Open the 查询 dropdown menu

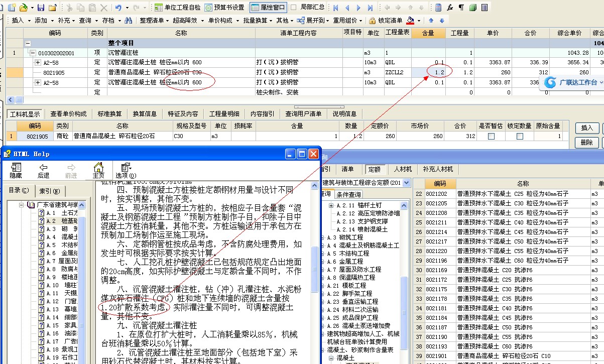click(x=88, y=21)
